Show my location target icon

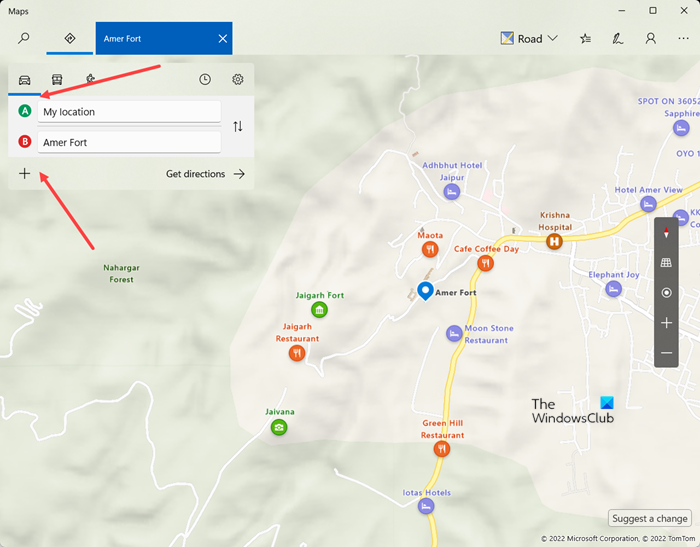click(666, 292)
